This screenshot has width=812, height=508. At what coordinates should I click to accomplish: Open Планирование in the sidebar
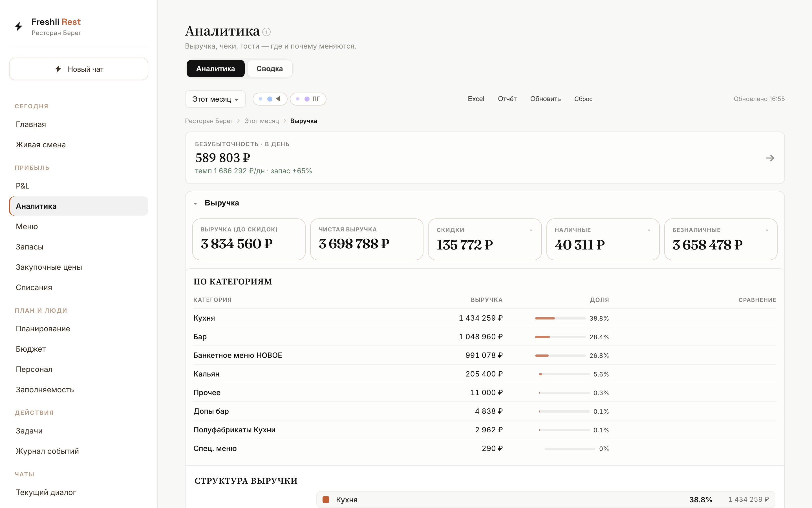(78, 329)
